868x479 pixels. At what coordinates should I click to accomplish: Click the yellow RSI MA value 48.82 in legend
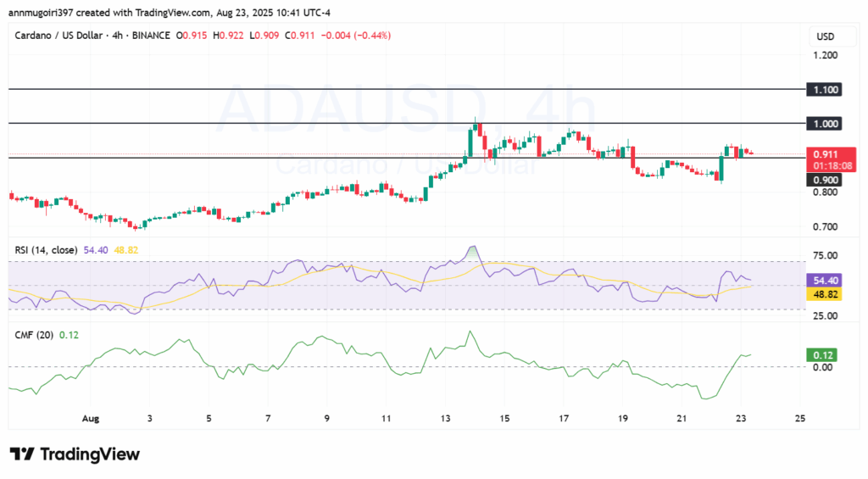(x=125, y=250)
